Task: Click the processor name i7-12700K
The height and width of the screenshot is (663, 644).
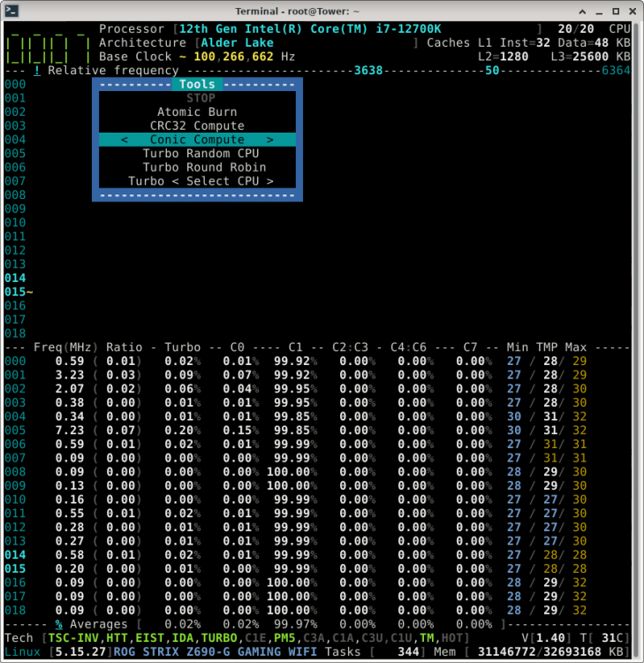Action: 409,29
